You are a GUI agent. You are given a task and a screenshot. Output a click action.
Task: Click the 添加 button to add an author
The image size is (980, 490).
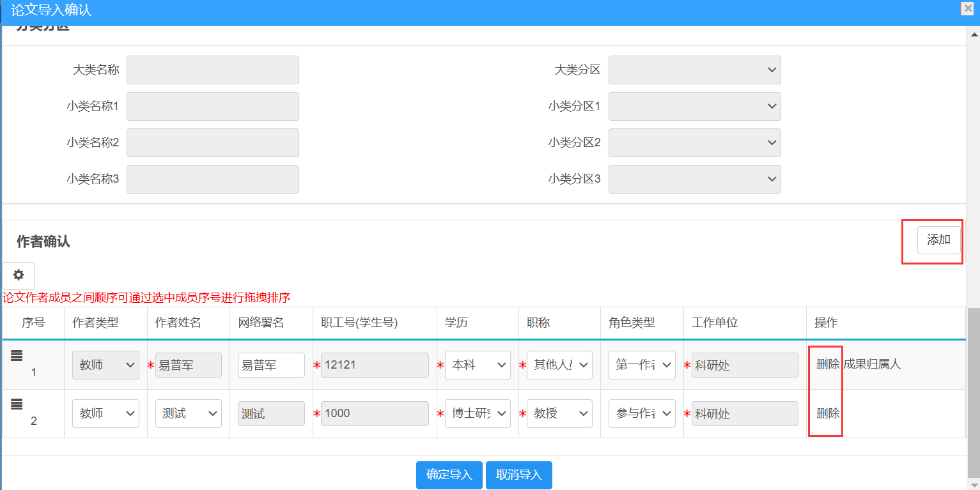938,240
